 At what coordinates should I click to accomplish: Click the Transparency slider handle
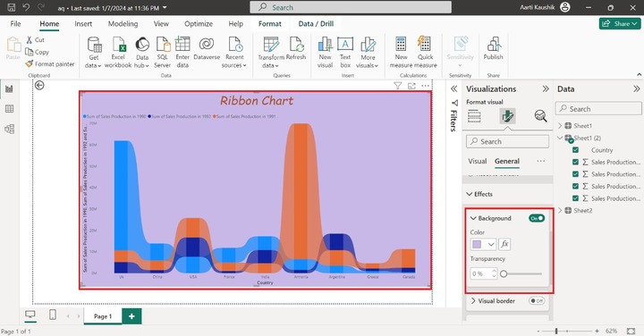point(504,273)
